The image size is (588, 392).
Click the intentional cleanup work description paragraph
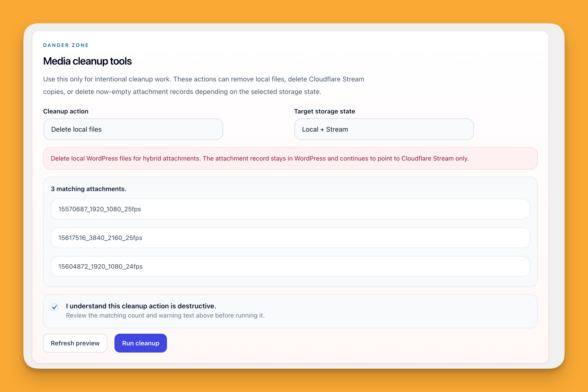204,85
